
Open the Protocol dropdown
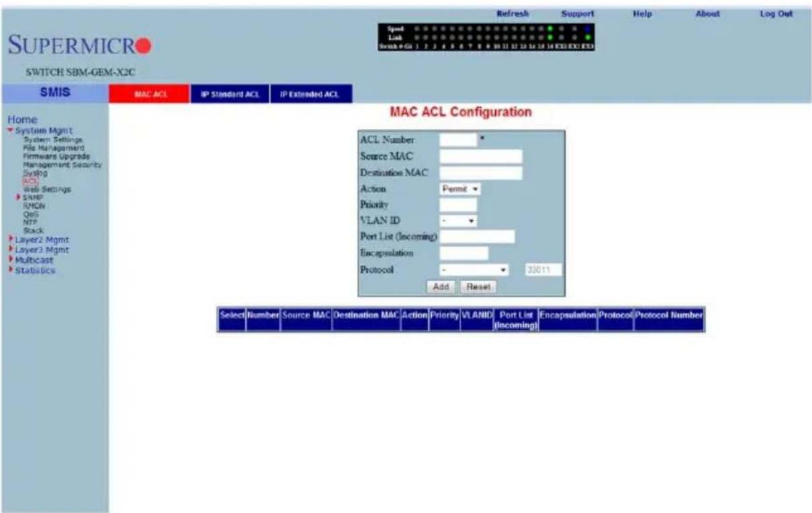tap(475, 270)
